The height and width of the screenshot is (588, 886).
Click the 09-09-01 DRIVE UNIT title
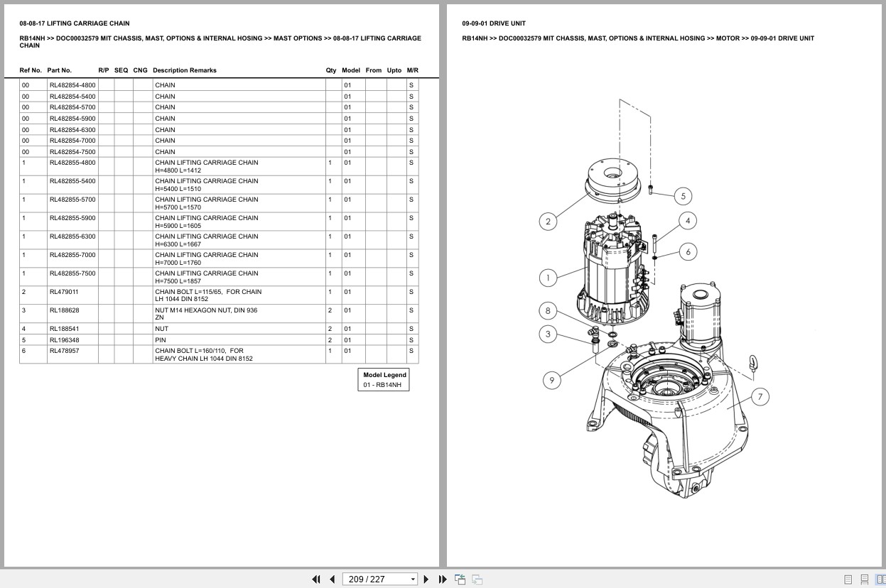click(494, 23)
